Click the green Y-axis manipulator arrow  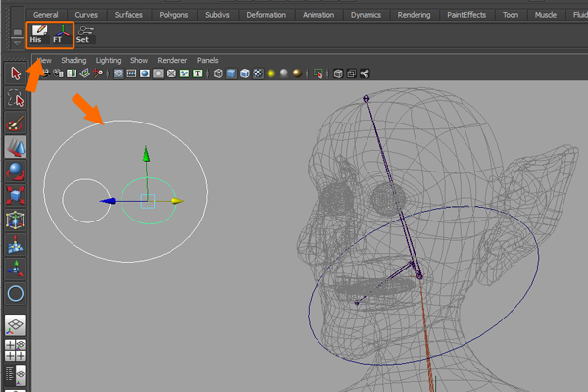(146, 154)
